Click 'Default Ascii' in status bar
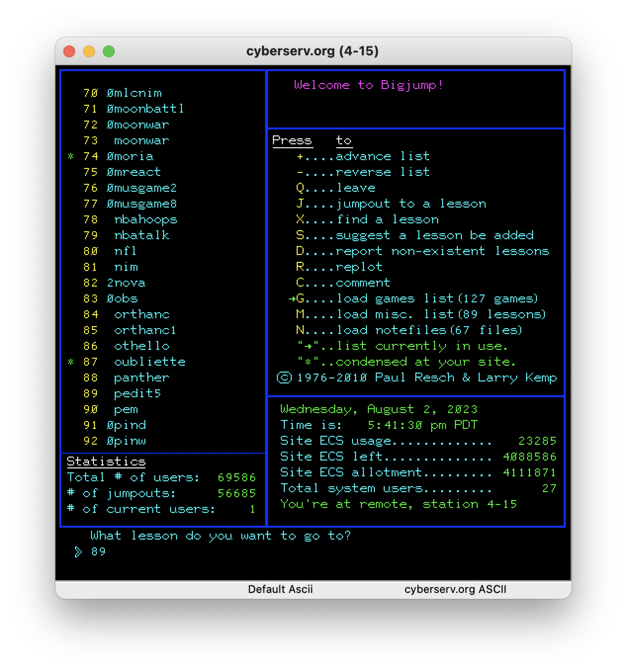 280,589
